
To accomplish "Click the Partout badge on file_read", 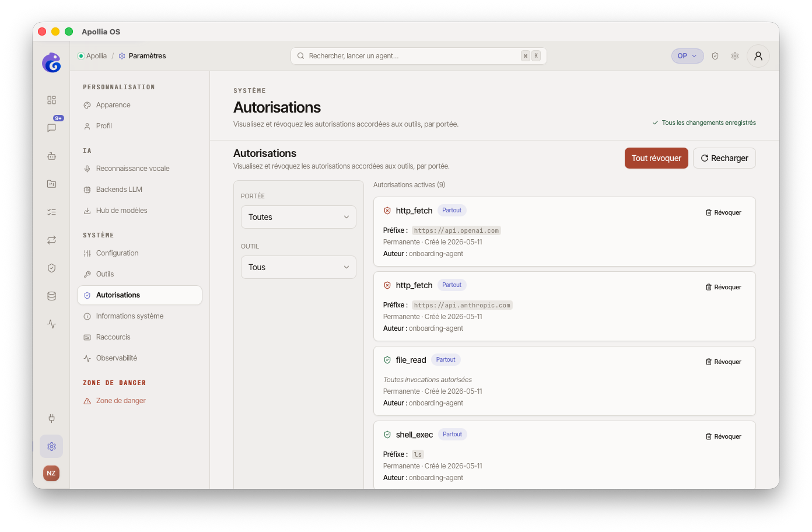I will pyautogui.click(x=446, y=360).
